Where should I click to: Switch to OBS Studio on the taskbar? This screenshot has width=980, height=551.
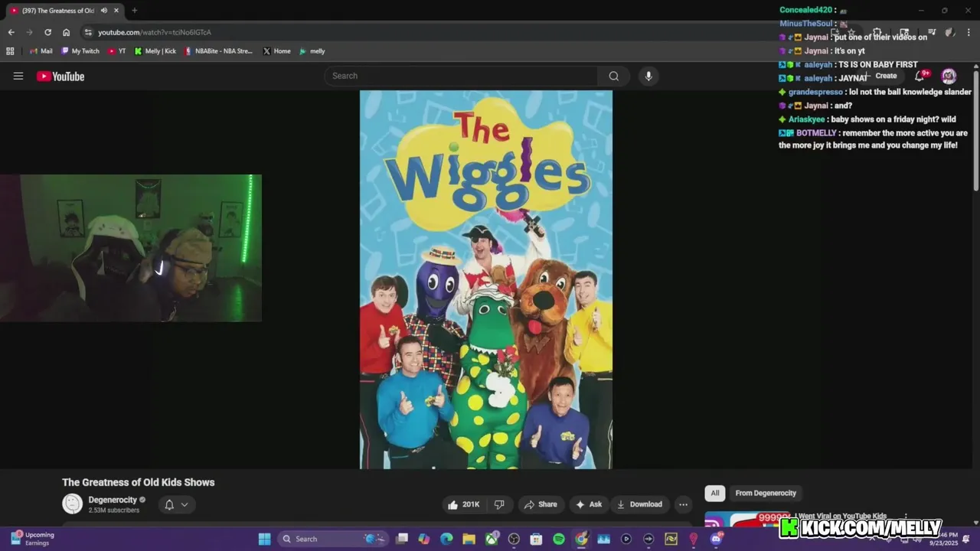[x=514, y=539]
